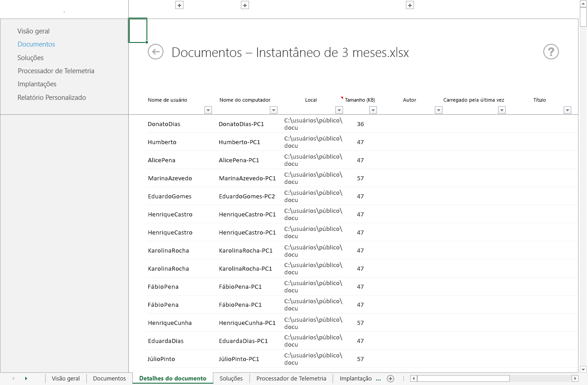588x385 pixels.
Task: Go to Visão geral in sidebar
Action: coord(33,31)
